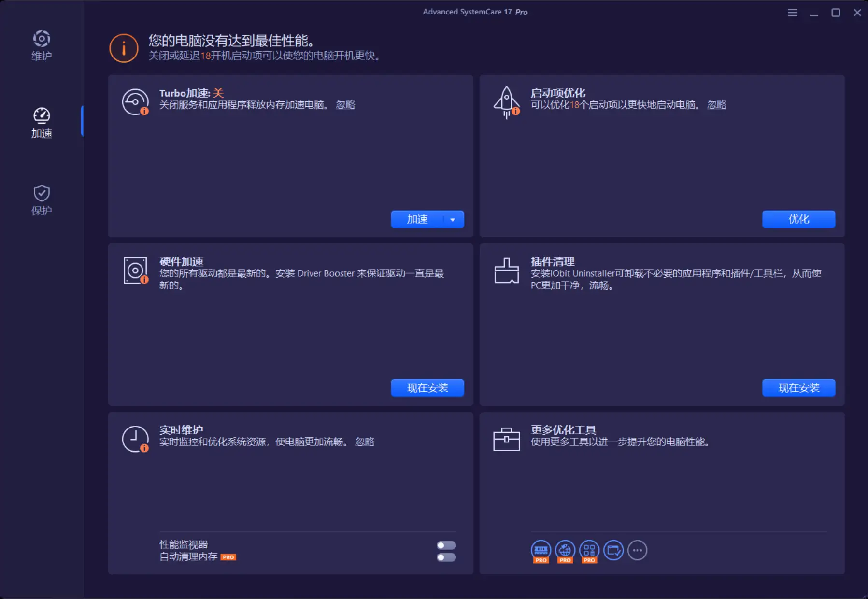Toggle the 自动清理内存 switch
This screenshot has width=868, height=599.
pyautogui.click(x=446, y=557)
